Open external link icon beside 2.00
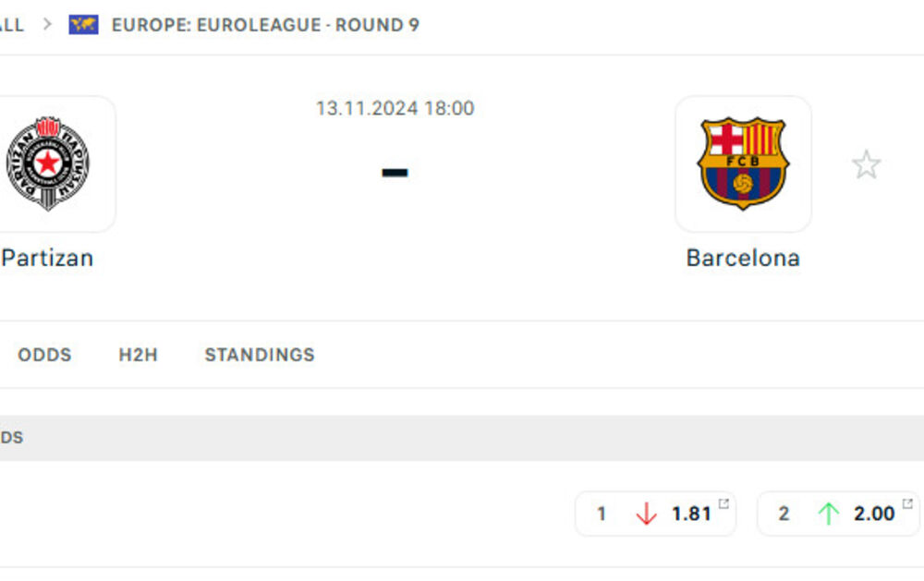 [907, 503]
